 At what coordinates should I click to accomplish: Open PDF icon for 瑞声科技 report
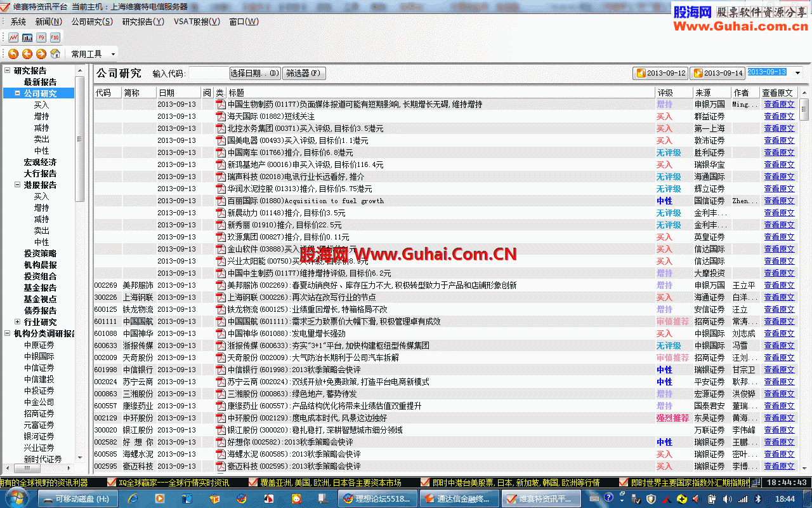221,177
